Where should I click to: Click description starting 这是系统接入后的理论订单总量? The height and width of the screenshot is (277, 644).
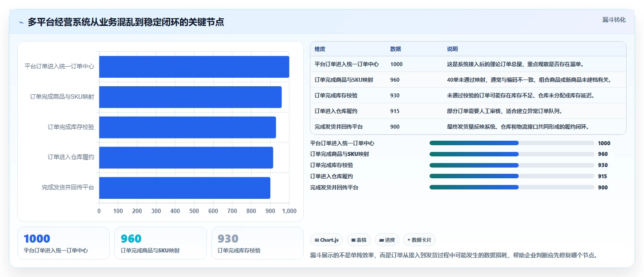click(515, 64)
